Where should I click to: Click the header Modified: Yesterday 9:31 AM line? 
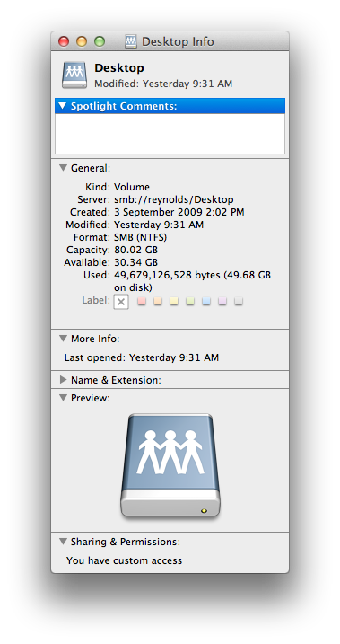[163, 84]
